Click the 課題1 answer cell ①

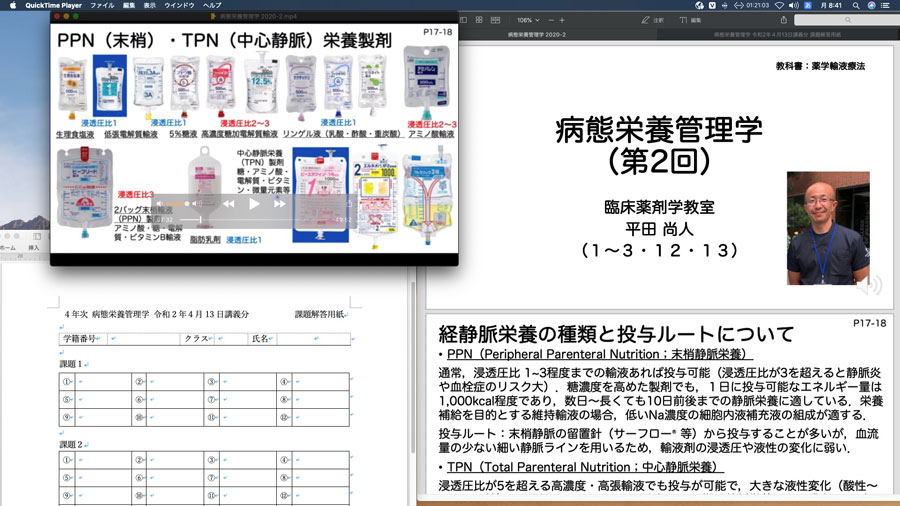tap(104, 382)
